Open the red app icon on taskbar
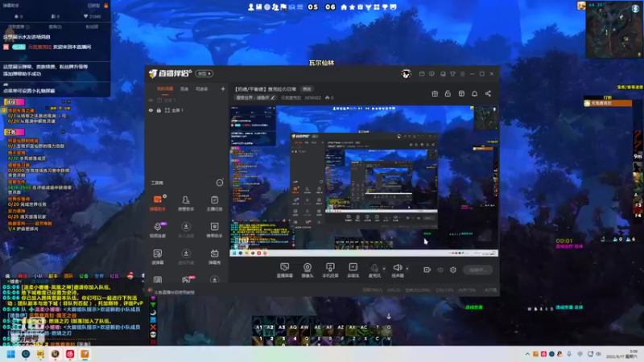 point(70,354)
